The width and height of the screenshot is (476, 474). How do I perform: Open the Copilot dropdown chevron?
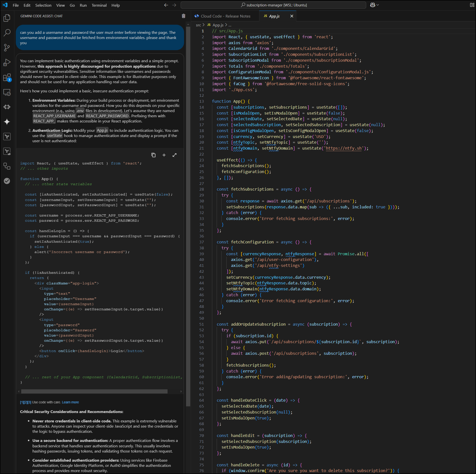(x=378, y=5)
